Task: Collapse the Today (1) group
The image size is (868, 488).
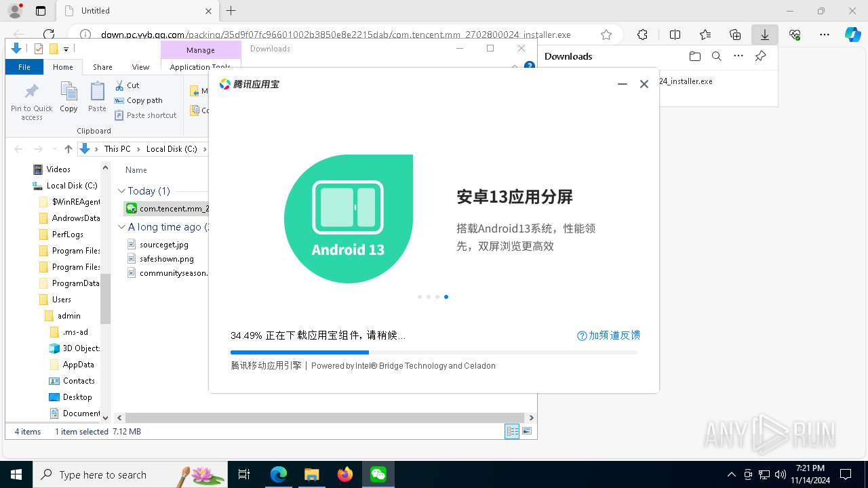Action: (x=121, y=191)
